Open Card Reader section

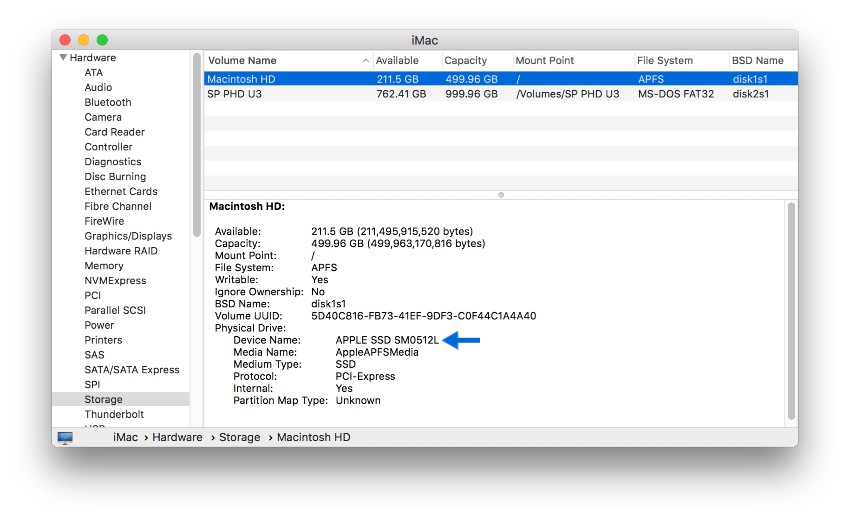pos(114,132)
